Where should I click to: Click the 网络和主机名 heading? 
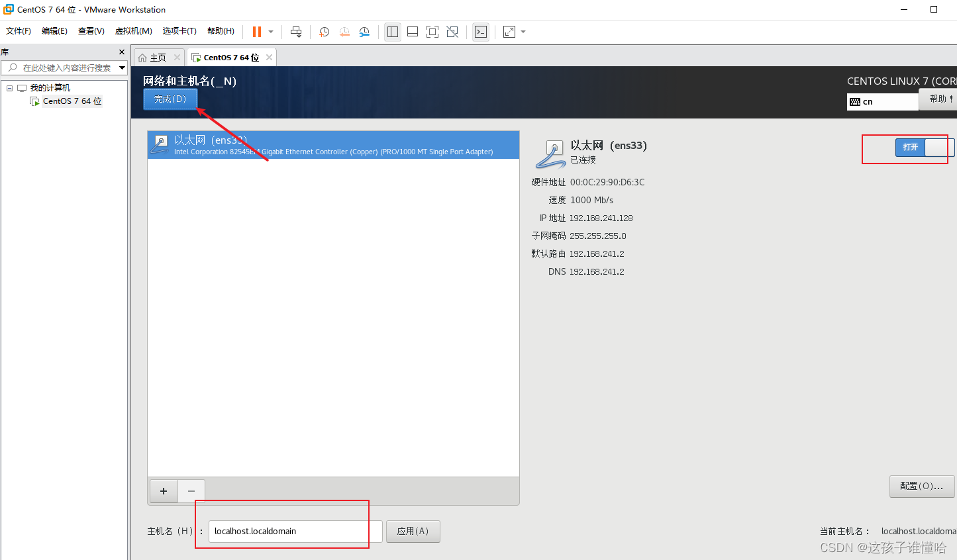coord(189,81)
